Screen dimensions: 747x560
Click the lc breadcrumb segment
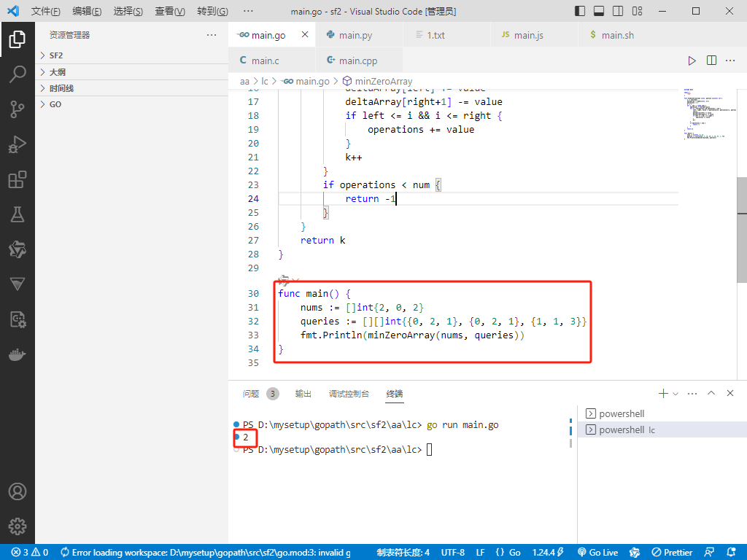pos(264,82)
